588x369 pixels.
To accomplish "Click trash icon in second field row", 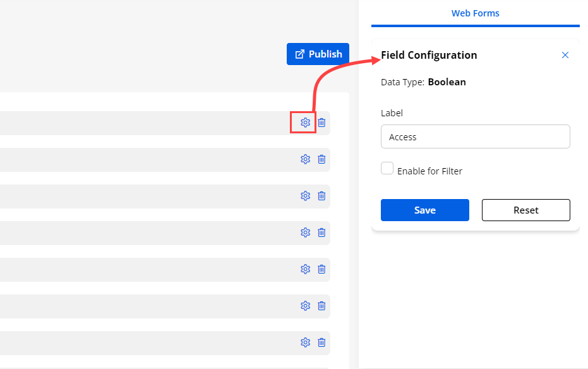I will click(x=321, y=159).
